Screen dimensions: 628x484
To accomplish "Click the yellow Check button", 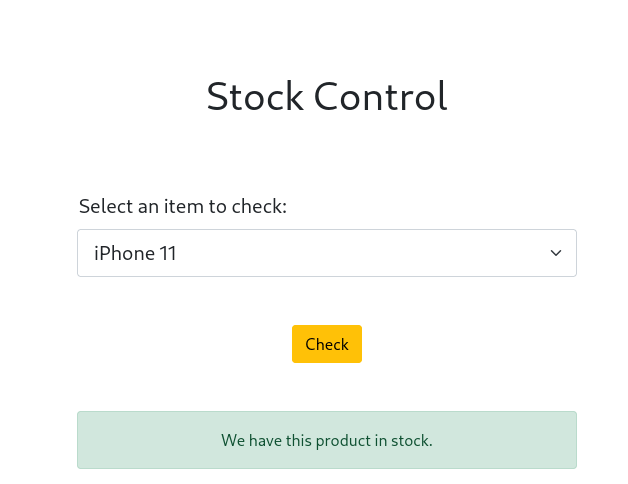I will [x=326, y=344].
